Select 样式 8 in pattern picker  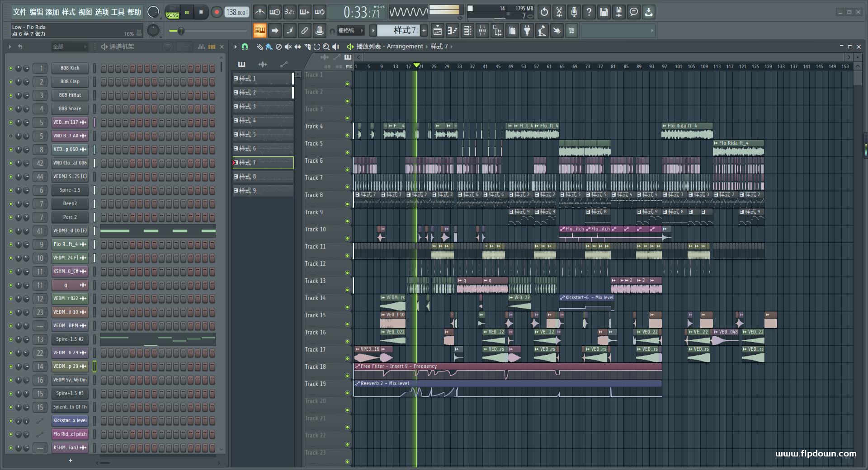(x=263, y=177)
